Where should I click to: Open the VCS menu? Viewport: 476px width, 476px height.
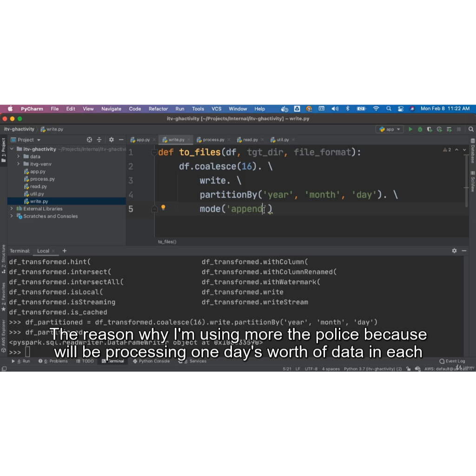[217, 109]
